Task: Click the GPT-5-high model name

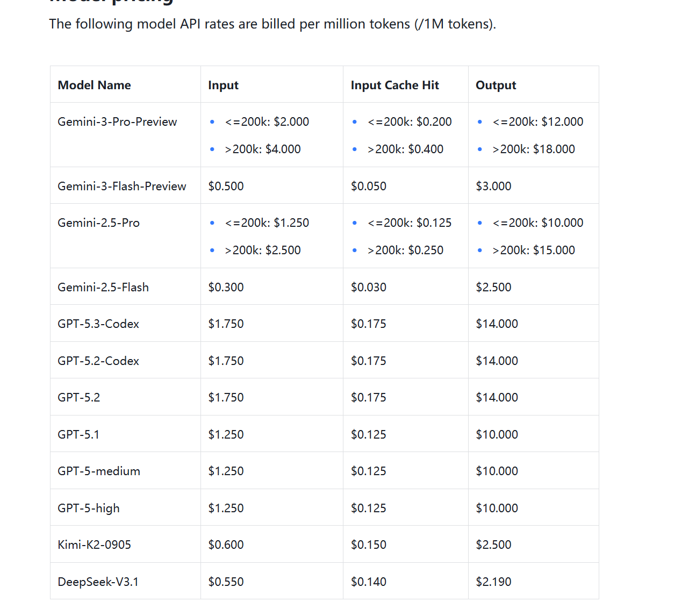Action: click(x=89, y=508)
